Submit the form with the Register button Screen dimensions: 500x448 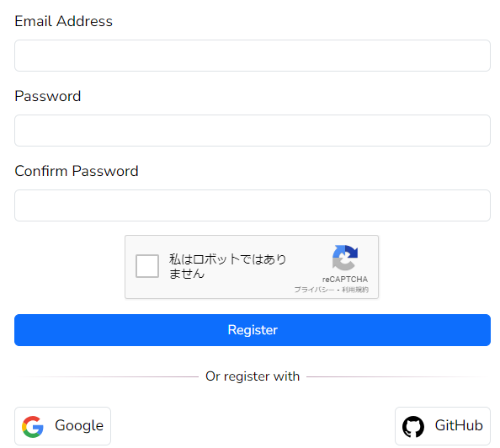(x=253, y=330)
